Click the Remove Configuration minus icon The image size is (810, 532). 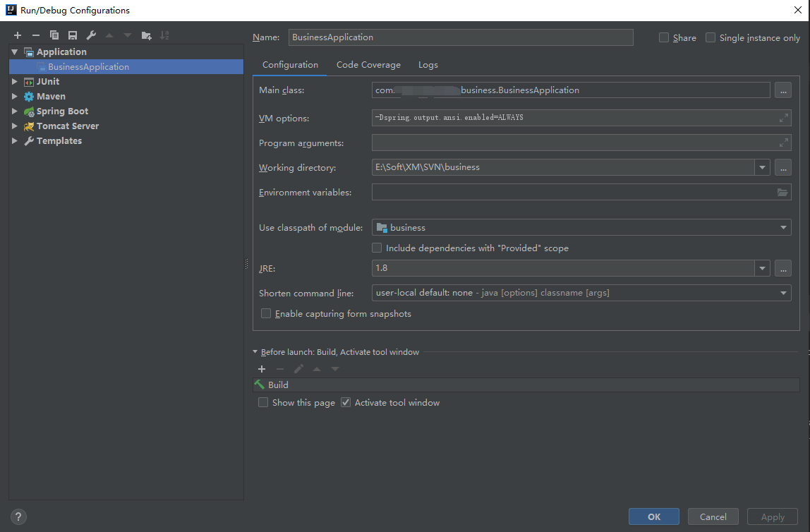36,35
